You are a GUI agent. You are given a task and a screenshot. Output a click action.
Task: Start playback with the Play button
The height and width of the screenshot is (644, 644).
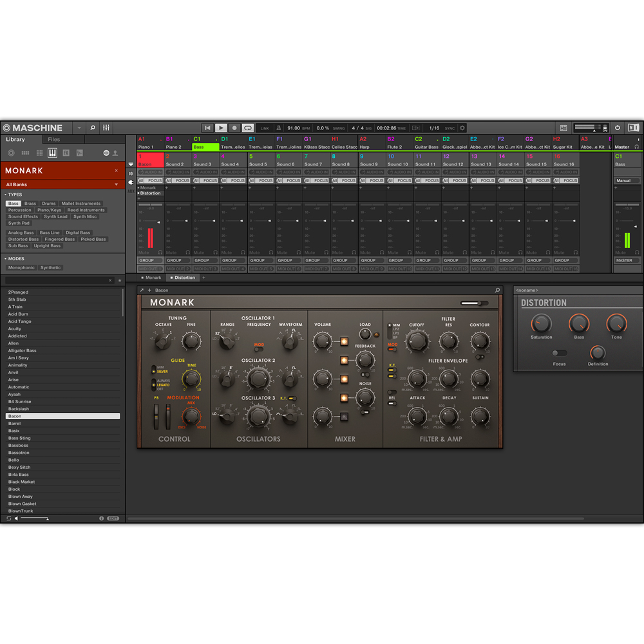[x=221, y=128]
